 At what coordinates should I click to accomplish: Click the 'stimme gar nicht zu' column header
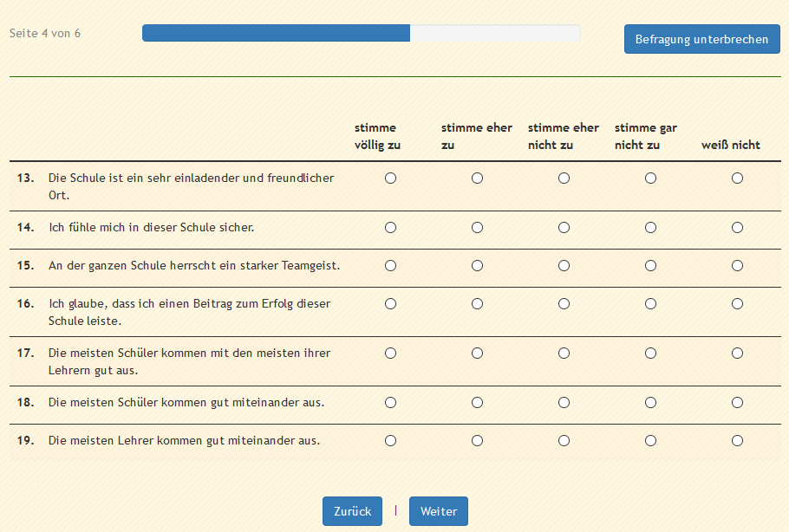coord(646,136)
